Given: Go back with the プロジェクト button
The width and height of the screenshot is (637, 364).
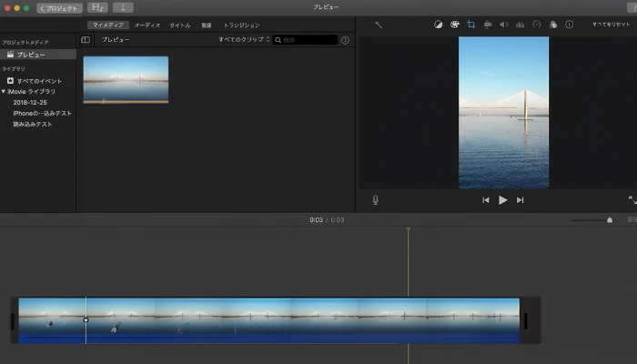Looking at the screenshot, I should coord(59,7).
